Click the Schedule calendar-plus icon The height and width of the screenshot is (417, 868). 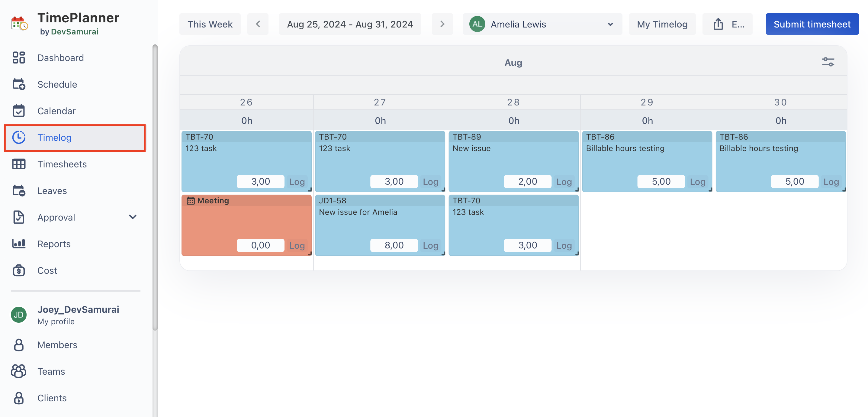click(x=18, y=84)
